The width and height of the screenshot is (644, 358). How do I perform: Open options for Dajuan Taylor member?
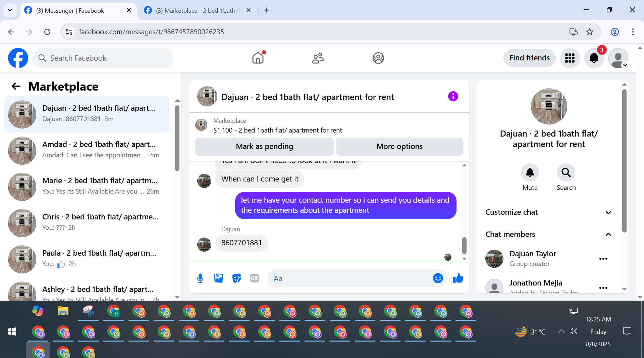[x=603, y=259]
